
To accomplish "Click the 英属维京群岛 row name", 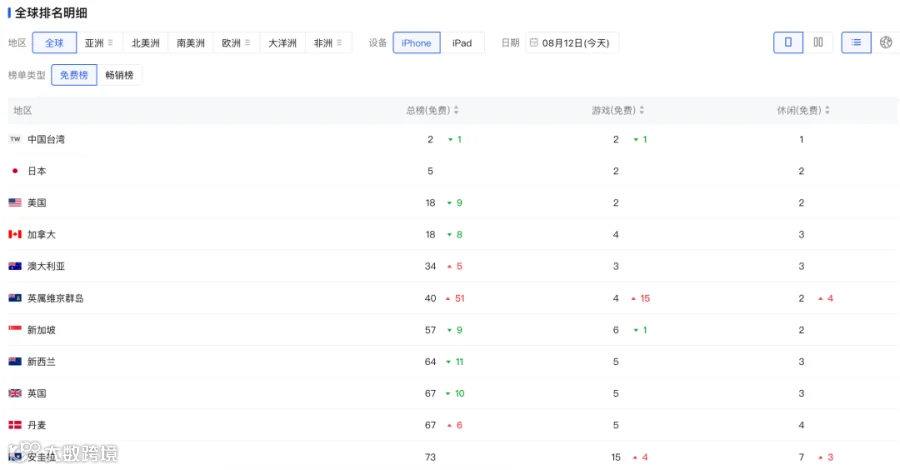I will click(x=55, y=298).
